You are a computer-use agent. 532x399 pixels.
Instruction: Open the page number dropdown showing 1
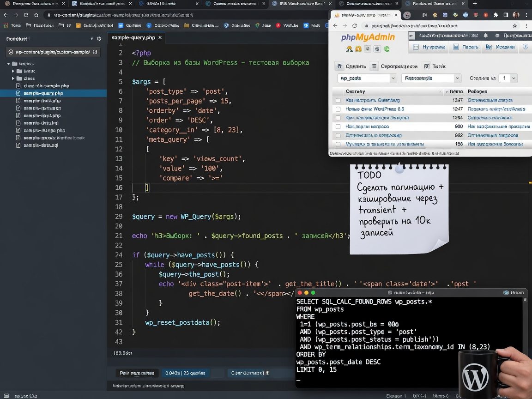[x=508, y=78]
